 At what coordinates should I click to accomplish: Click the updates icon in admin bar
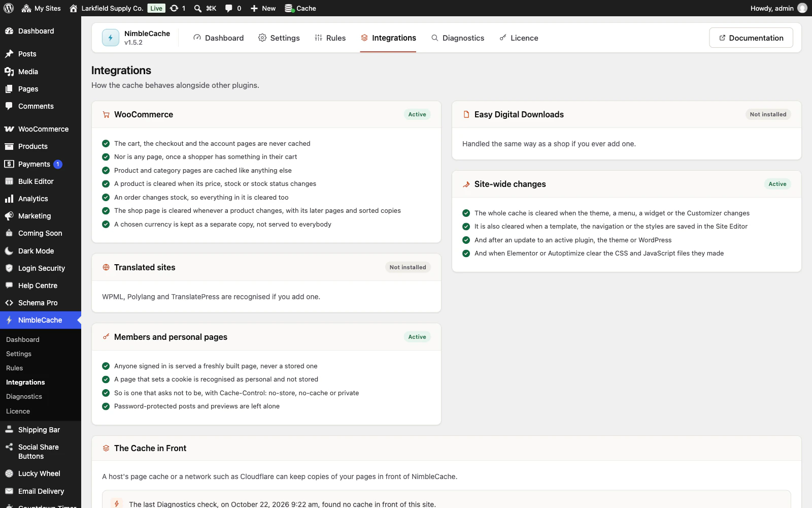click(x=178, y=8)
